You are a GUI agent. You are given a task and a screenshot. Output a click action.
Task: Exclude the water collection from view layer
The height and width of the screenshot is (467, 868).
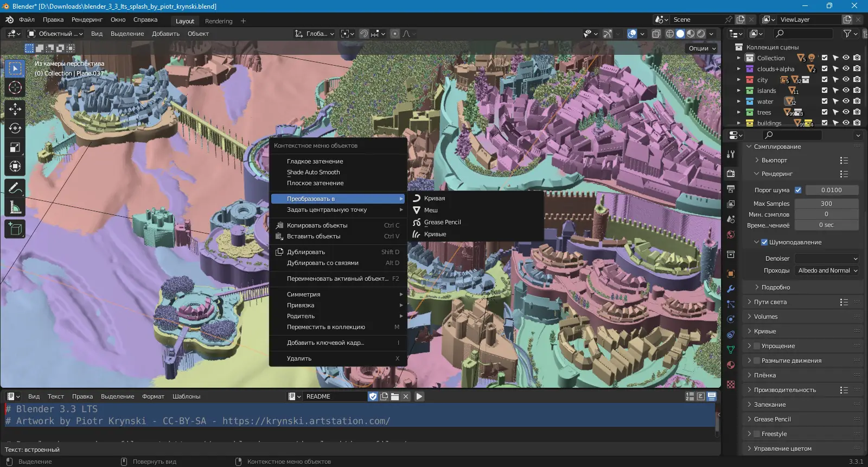(825, 101)
